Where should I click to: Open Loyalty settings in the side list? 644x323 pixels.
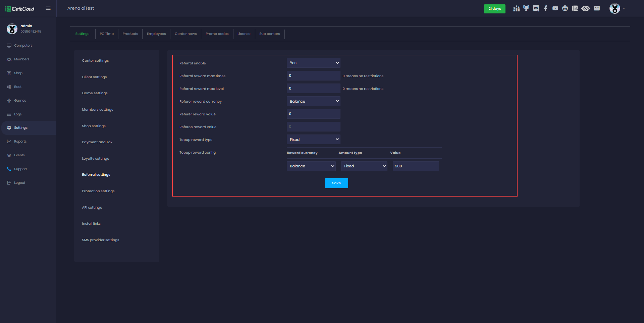[x=95, y=159]
